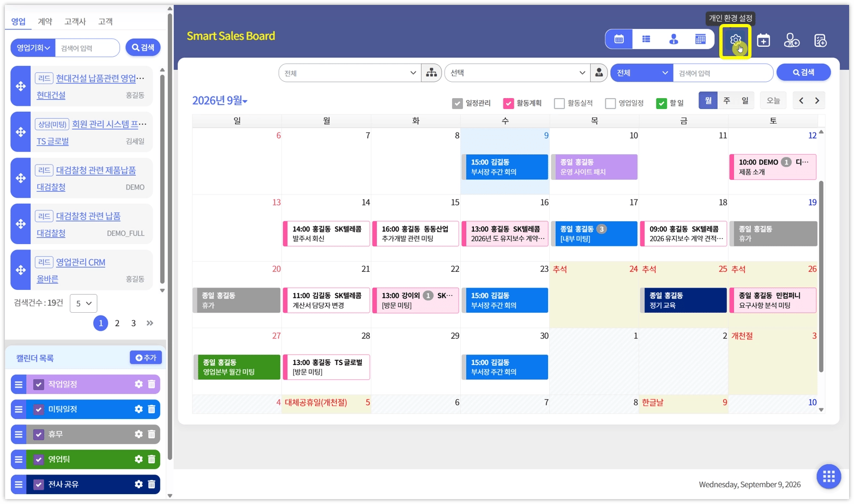Open the organization chart picker icon
This screenshot has width=854, height=504.
click(431, 72)
